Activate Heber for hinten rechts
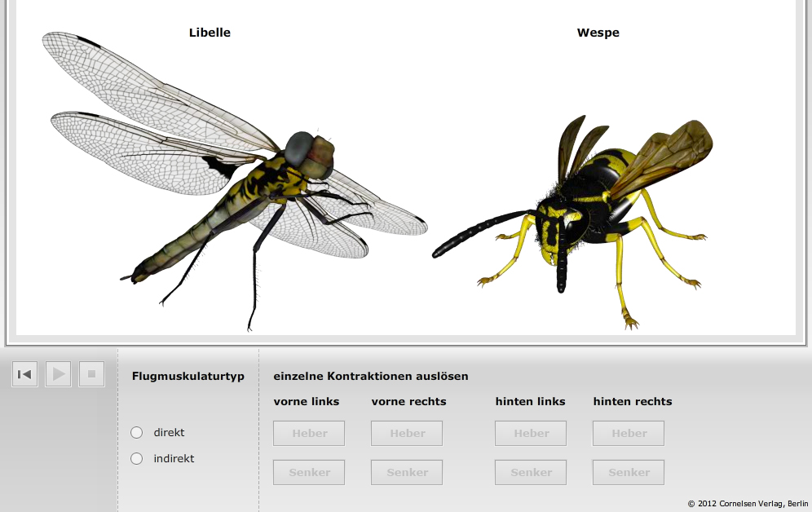812x512 pixels. click(x=629, y=434)
